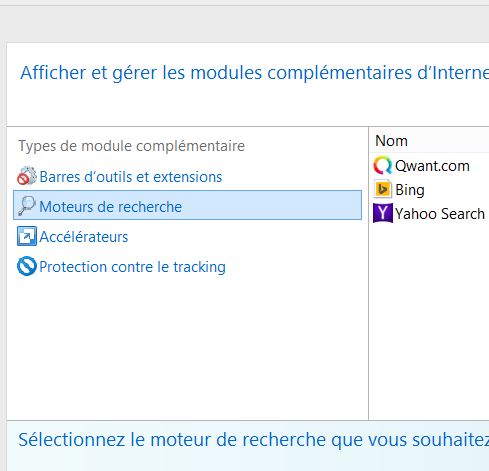The image size is (489, 471).
Task: Click the blank area below Yahoo Search
Action: tap(429, 320)
